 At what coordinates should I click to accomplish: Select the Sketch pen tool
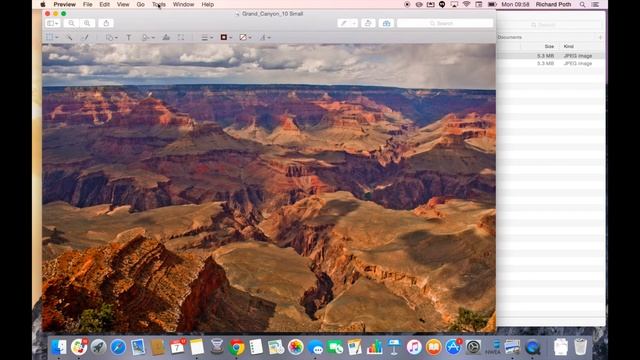pyautogui.click(x=84, y=38)
